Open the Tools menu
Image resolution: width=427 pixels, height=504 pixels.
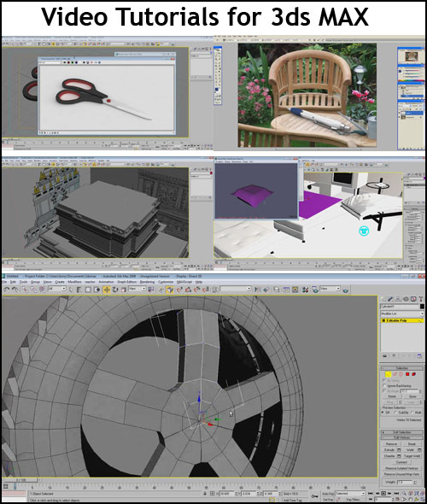pos(23,282)
